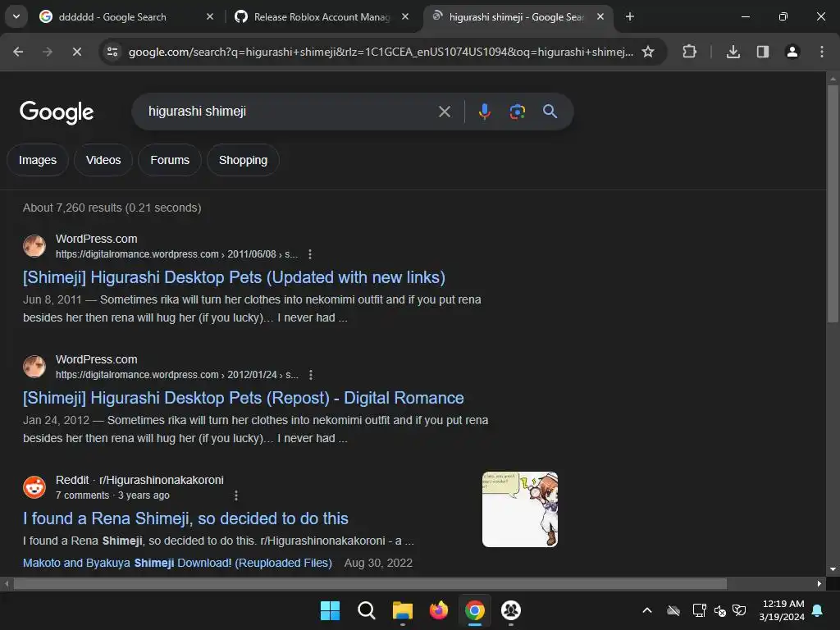Open the Chrome downloads panel
The height and width of the screenshot is (630, 840).
pyautogui.click(x=733, y=52)
